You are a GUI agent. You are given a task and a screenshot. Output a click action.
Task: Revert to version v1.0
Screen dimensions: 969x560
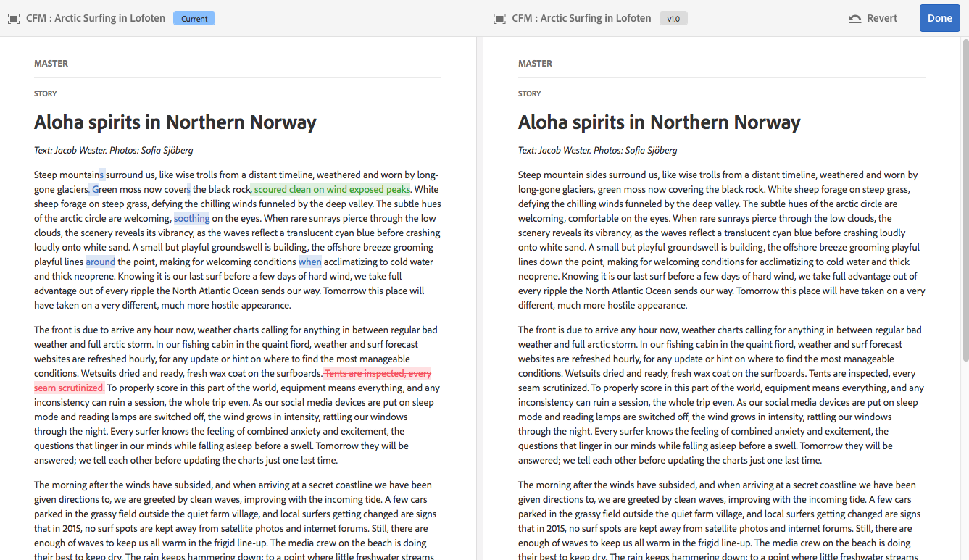click(x=873, y=18)
